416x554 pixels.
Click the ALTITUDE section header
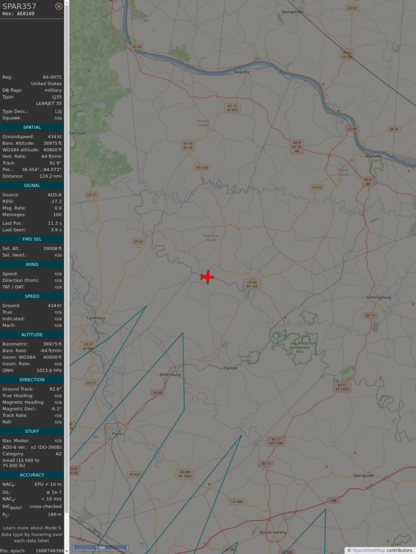tap(32, 335)
